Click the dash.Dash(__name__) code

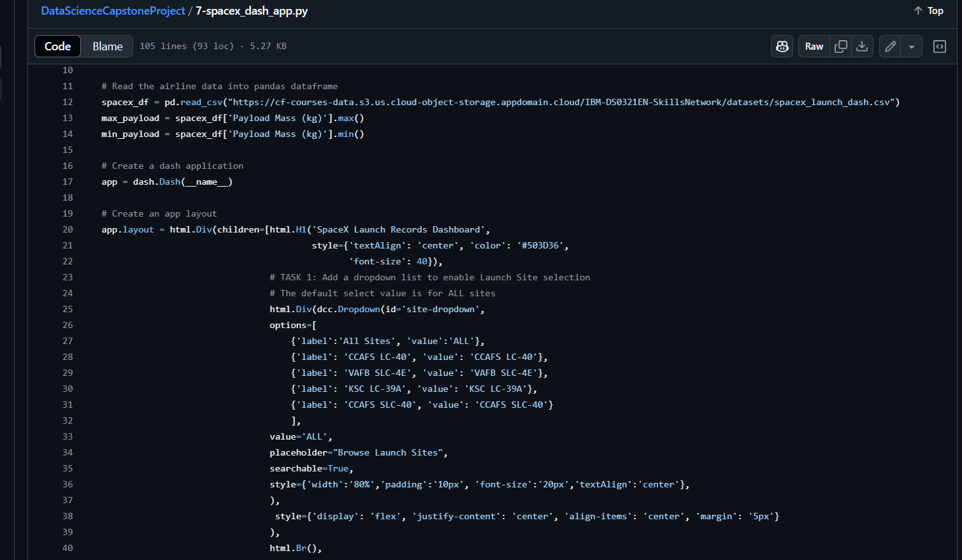(183, 182)
